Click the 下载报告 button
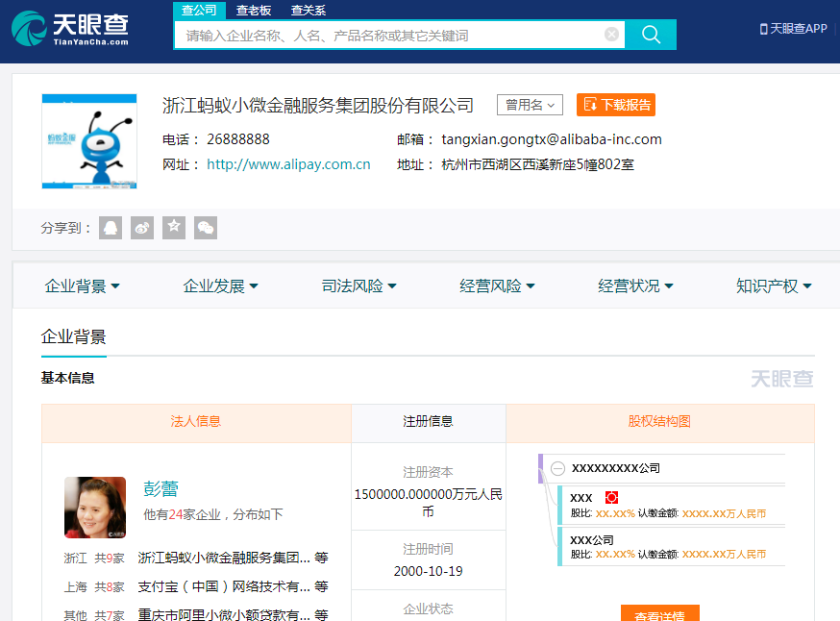This screenshot has width=840, height=621. point(616,105)
